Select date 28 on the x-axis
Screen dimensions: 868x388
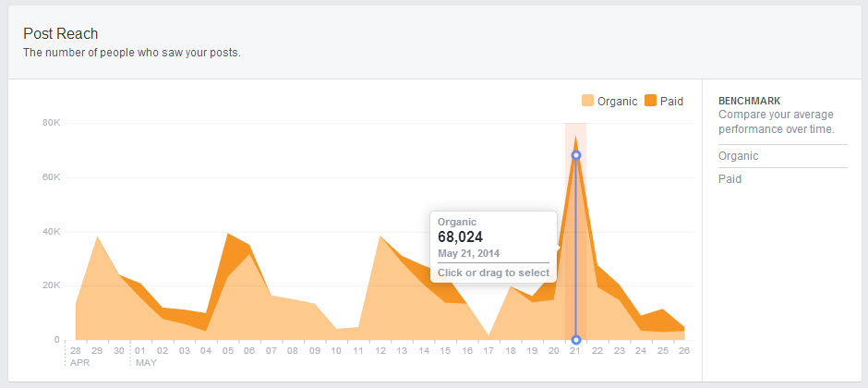click(75, 351)
